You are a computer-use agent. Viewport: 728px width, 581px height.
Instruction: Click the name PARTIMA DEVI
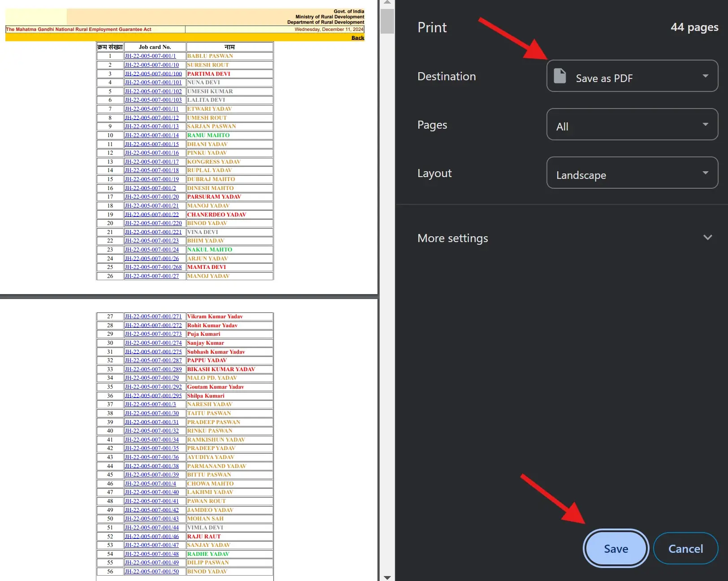209,74
